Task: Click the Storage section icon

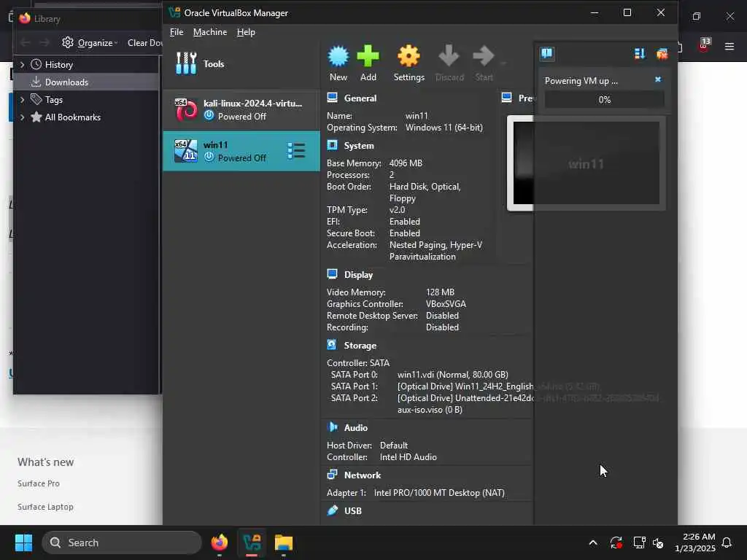Action: click(332, 345)
